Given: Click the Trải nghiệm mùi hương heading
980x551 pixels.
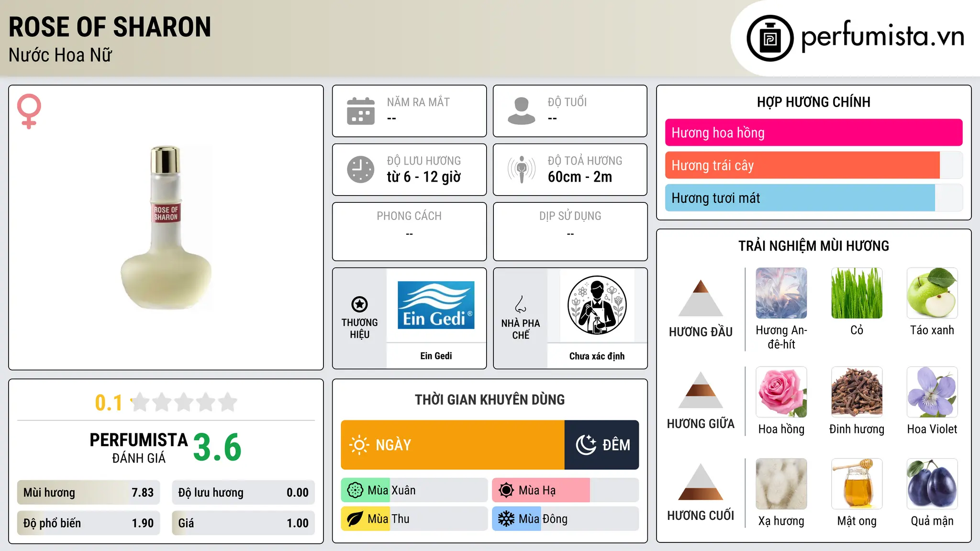Looking at the screenshot, I should pos(813,246).
